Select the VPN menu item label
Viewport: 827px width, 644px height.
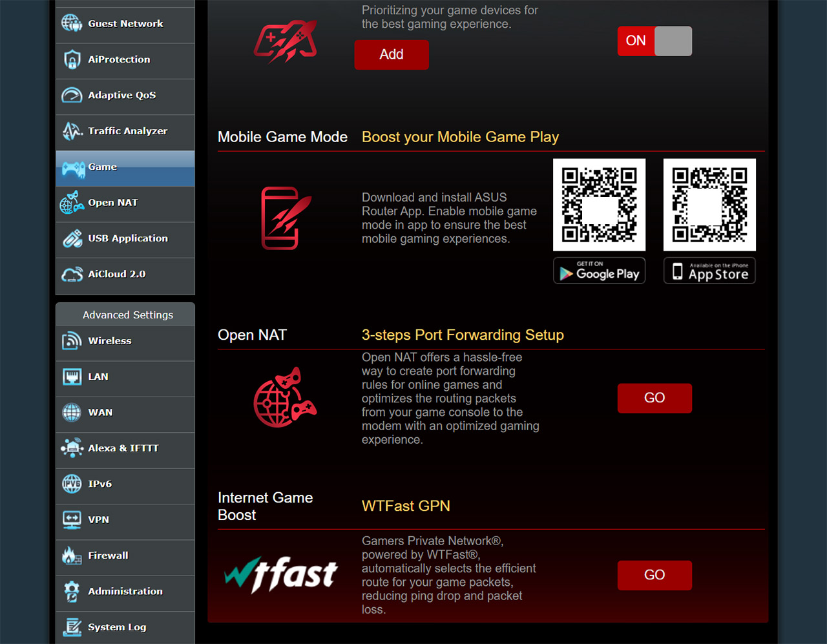(x=98, y=520)
